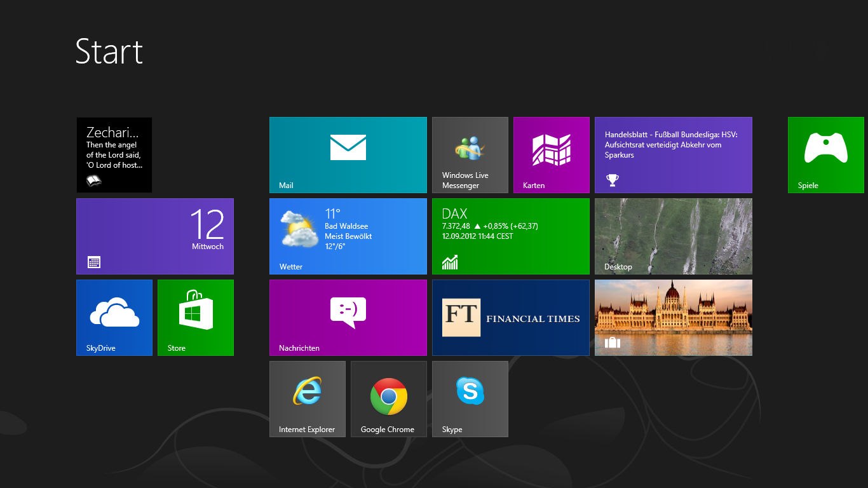The image size is (868, 488).
Task: Launch the Store app tile
Action: coord(195,317)
